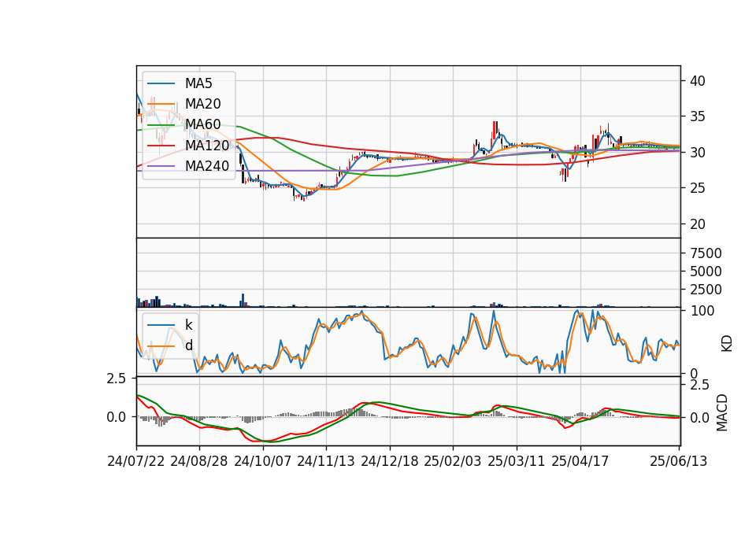Click the 24/08/28 date tick label
The height and width of the screenshot is (543, 756).
click(199, 461)
